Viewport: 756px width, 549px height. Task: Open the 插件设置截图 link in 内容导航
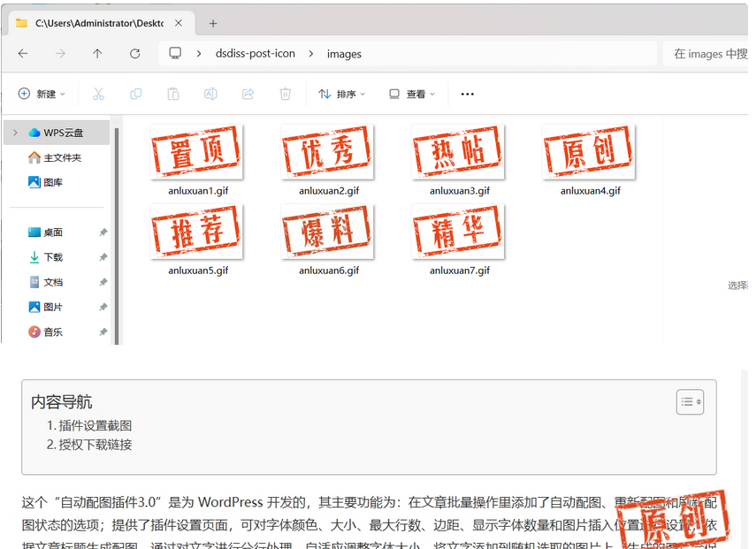pos(96,424)
